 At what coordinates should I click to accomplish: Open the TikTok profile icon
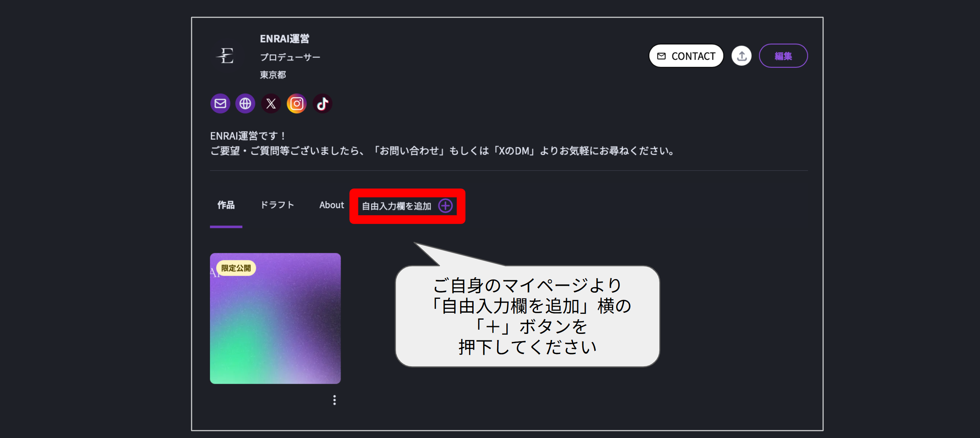323,103
